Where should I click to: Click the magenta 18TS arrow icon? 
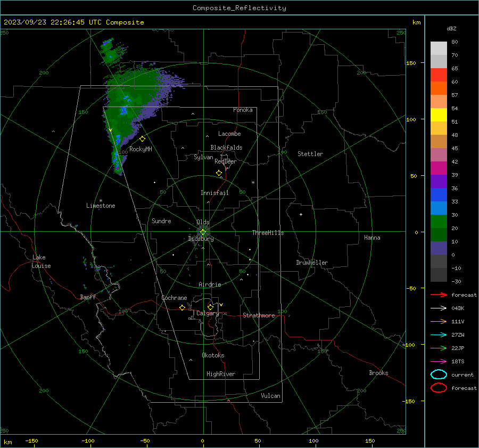439,362
